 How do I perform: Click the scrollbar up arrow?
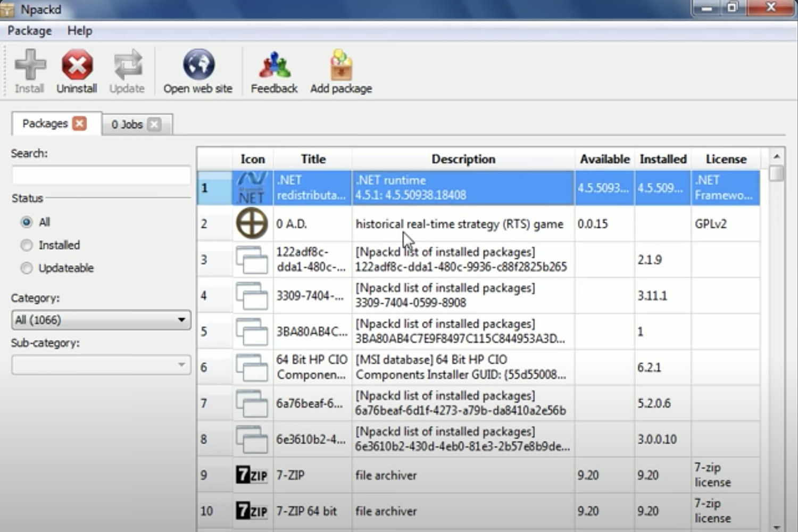tap(777, 156)
